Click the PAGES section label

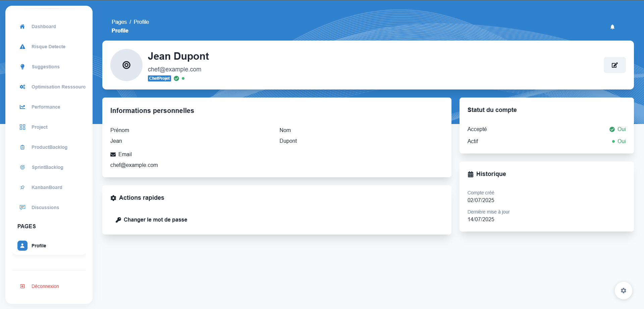tap(26, 226)
